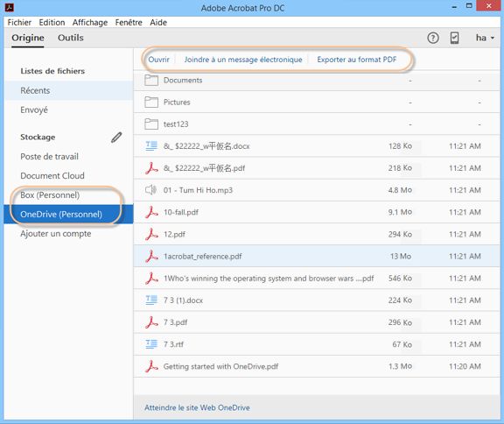The image size is (504, 424).
Task: Click PDF icon of Getting started with OneDrive.pdf
Action: (151, 366)
